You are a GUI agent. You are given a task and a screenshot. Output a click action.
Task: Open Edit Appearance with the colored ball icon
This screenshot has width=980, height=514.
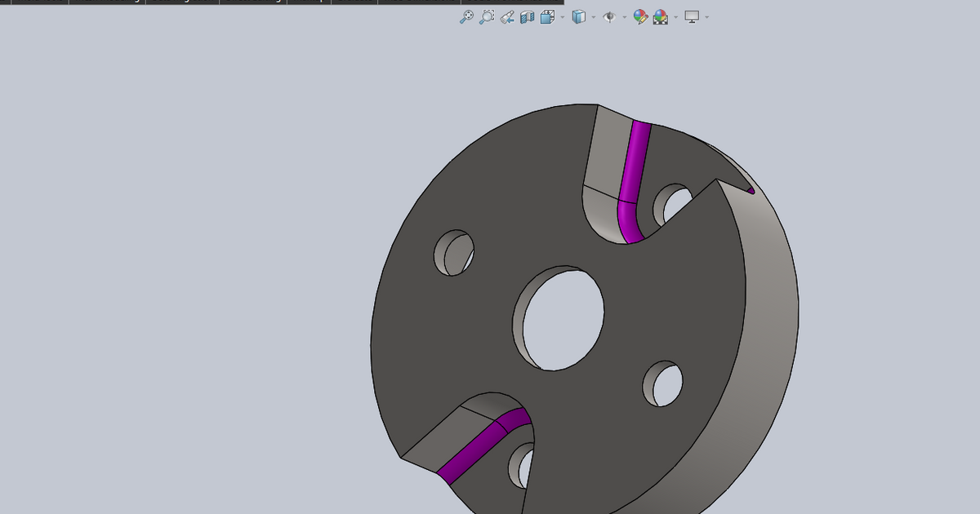click(x=641, y=16)
